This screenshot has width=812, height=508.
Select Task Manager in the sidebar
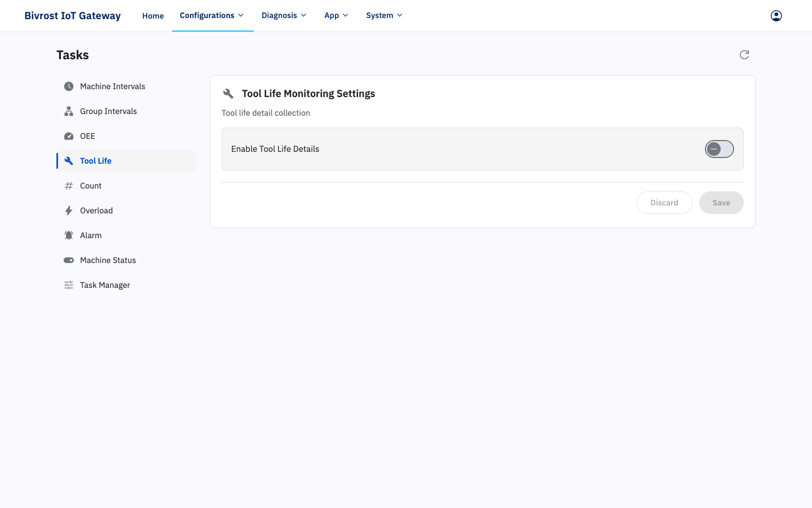(x=126, y=285)
